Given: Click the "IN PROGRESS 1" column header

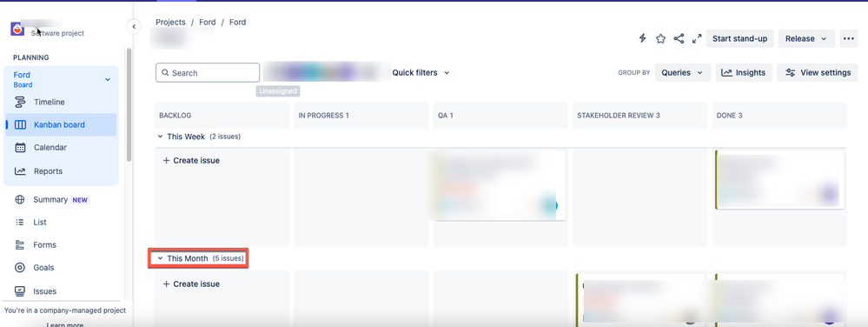Looking at the screenshot, I should 324,116.
